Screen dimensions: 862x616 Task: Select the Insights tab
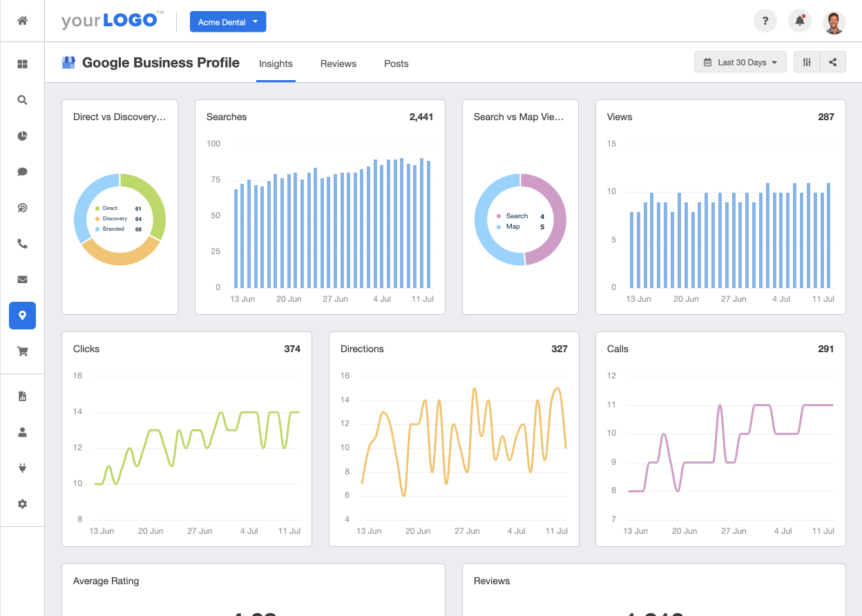point(276,64)
